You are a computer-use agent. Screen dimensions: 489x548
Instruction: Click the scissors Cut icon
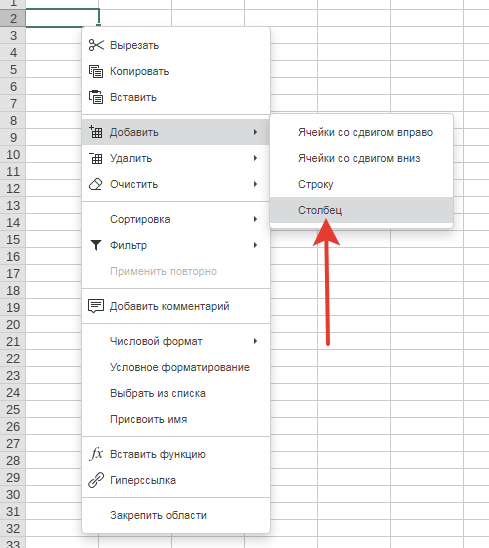96,45
